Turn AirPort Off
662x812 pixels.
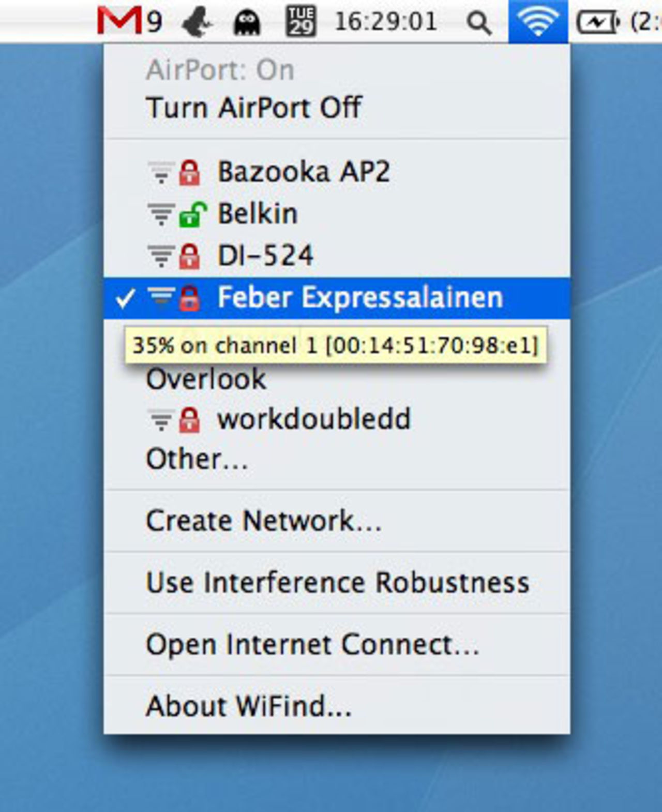click(253, 108)
